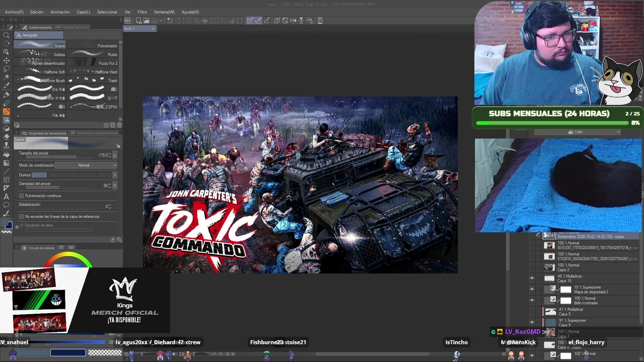Screen dimensions: 644x362
Task: Create a new canvas from the toolbar
Action: (138, 21)
